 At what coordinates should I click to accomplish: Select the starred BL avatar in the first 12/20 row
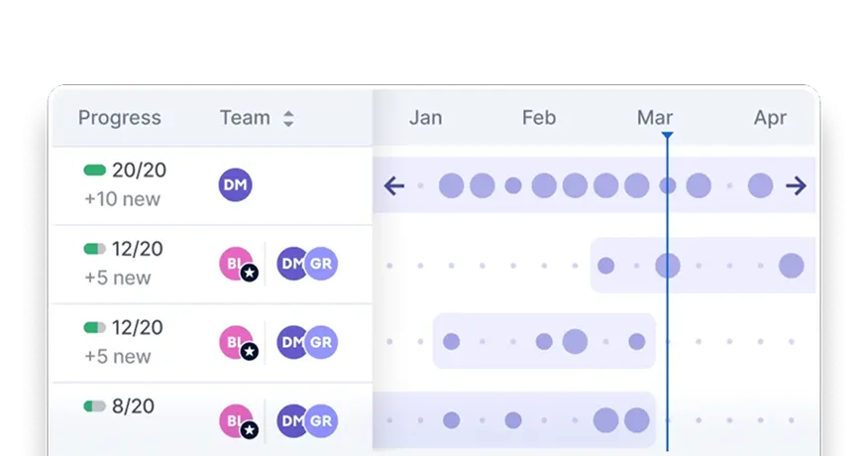pyautogui.click(x=237, y=264)
